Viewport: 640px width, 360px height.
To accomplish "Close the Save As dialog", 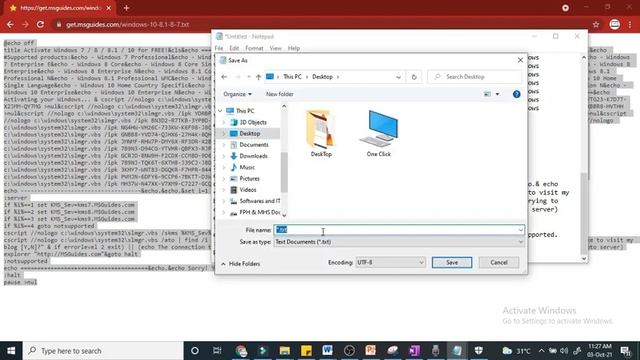I will click(520, 60).
